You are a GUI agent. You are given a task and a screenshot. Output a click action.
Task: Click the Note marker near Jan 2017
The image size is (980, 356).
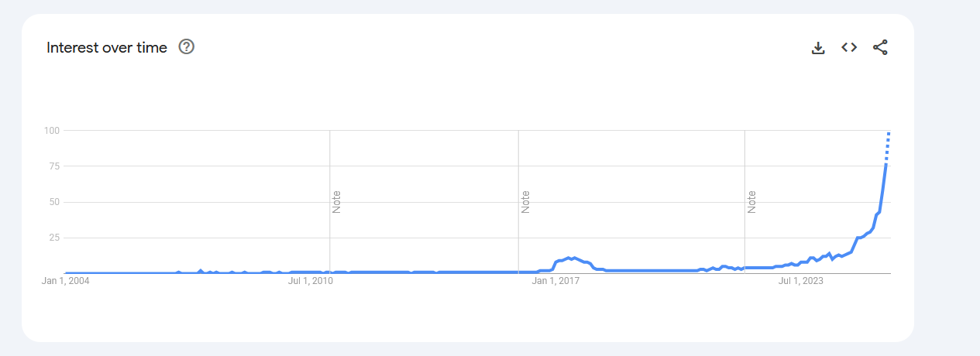coord(525,202)
